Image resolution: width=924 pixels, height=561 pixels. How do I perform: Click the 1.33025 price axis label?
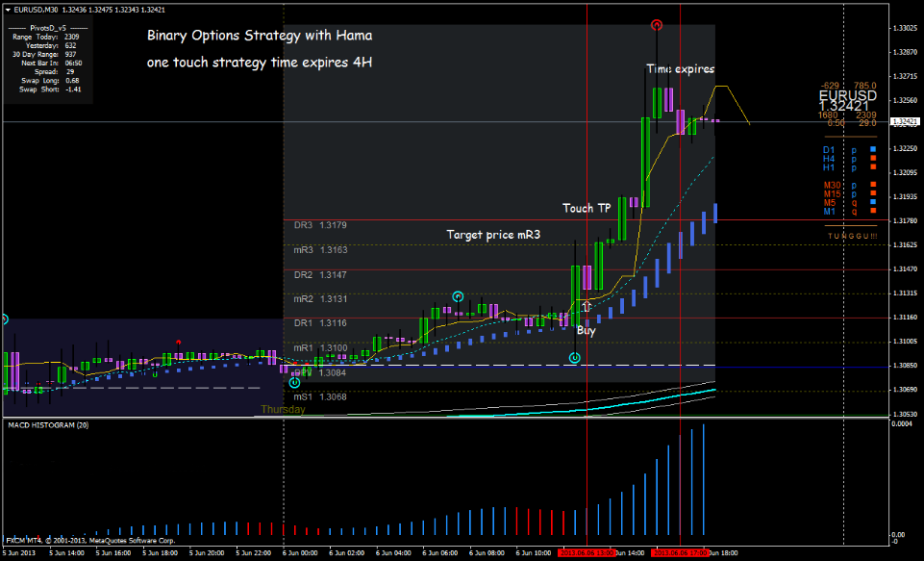[905, 28]
